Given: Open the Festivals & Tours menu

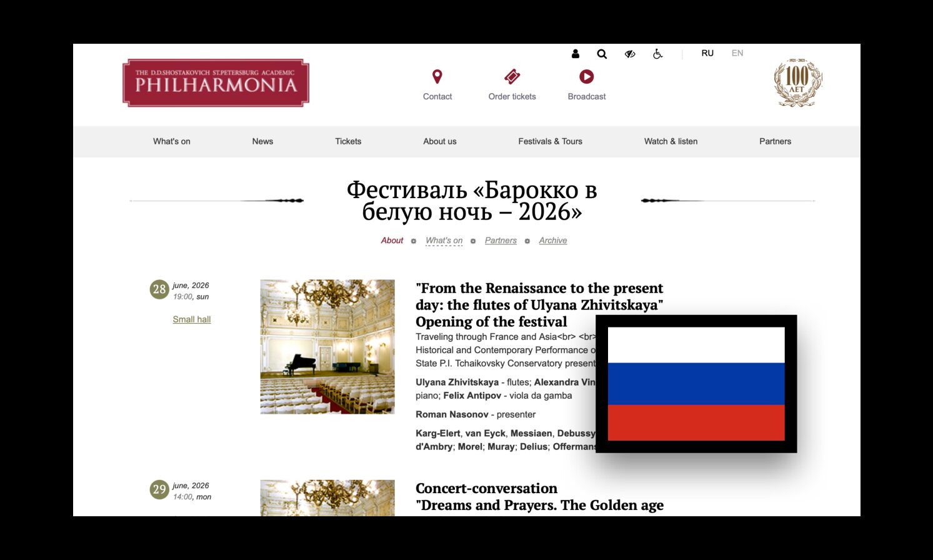Looking at the screenshot, I should coord(550,141).
